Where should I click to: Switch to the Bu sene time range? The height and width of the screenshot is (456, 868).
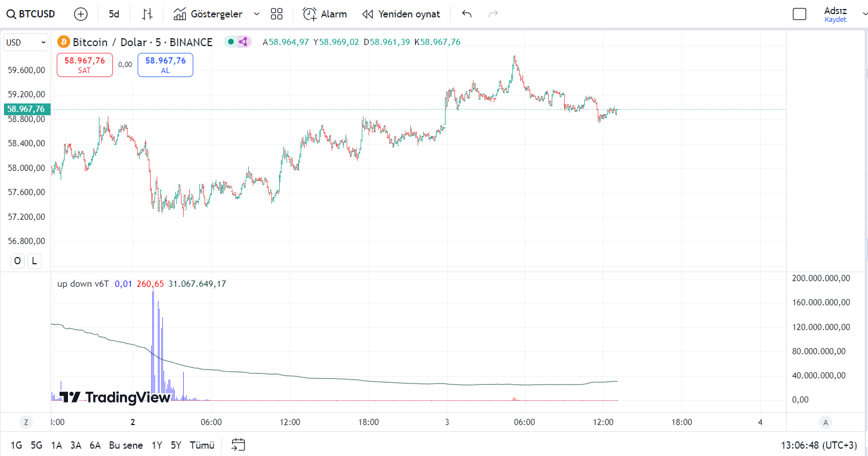click(126, 445)
